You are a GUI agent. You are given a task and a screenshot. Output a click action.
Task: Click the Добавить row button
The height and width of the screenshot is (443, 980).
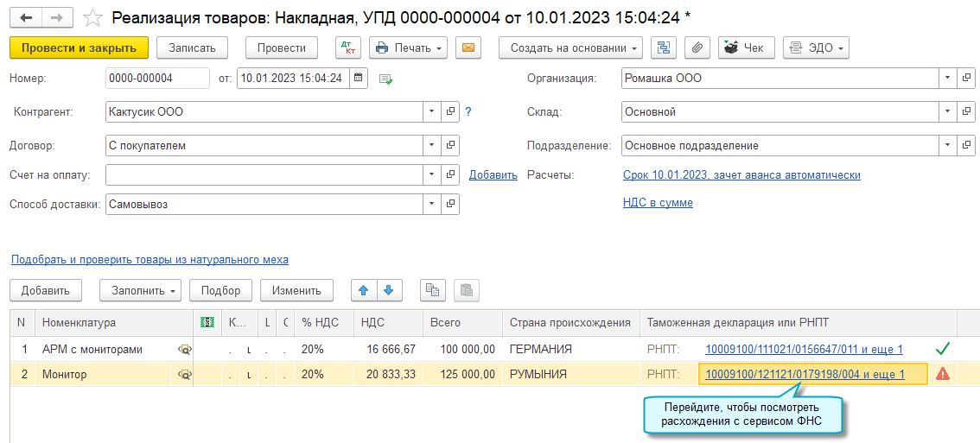coord(47,290)
